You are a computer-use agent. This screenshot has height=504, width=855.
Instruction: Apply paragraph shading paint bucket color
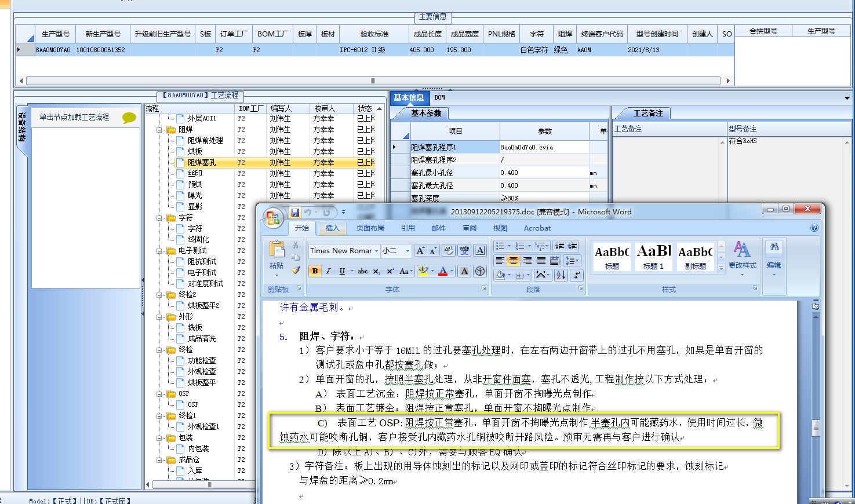point(500,275)
